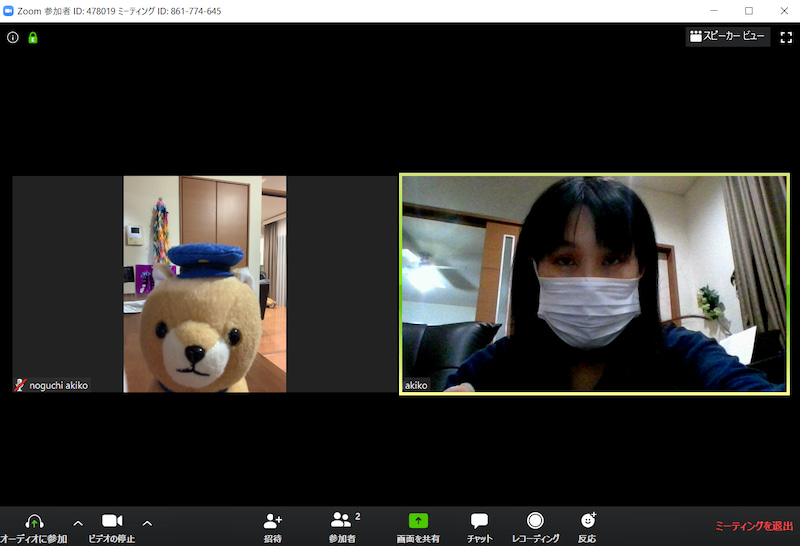Click the Zoom logo in the title bar
The height and width of the screenshot is (546, 800).
[8, 11]
